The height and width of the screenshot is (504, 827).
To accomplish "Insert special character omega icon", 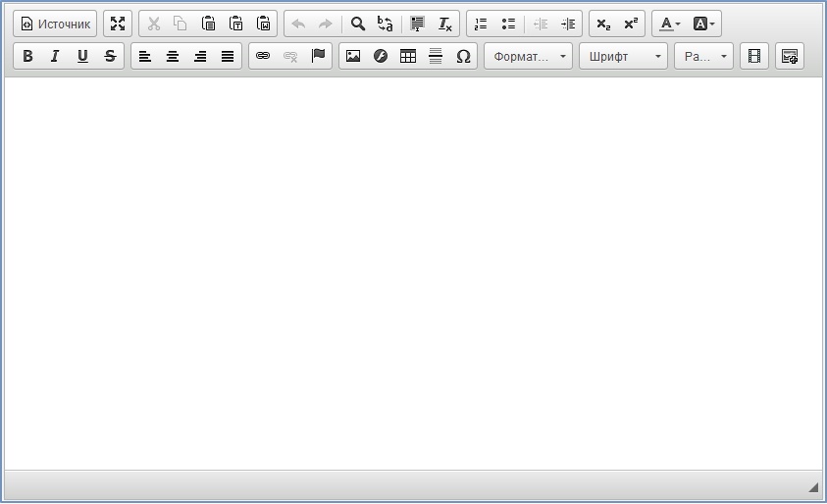I will [463, 56].
